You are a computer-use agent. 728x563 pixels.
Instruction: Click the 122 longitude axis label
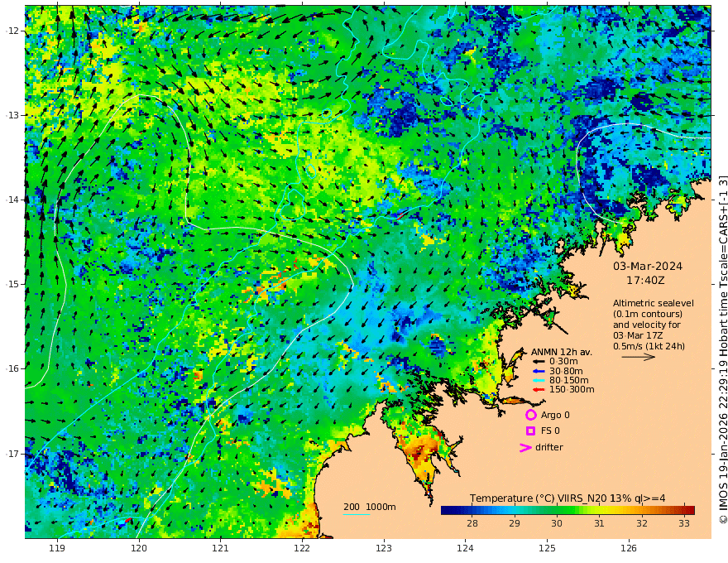click(302, 549)
